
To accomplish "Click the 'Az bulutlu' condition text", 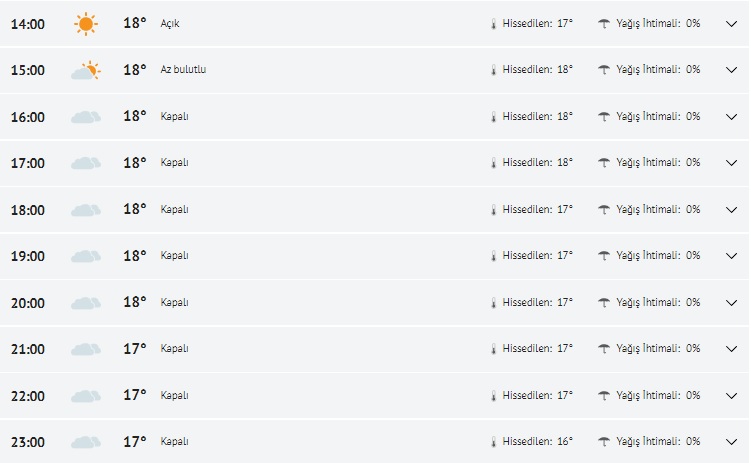I will [x=184, y=70].
